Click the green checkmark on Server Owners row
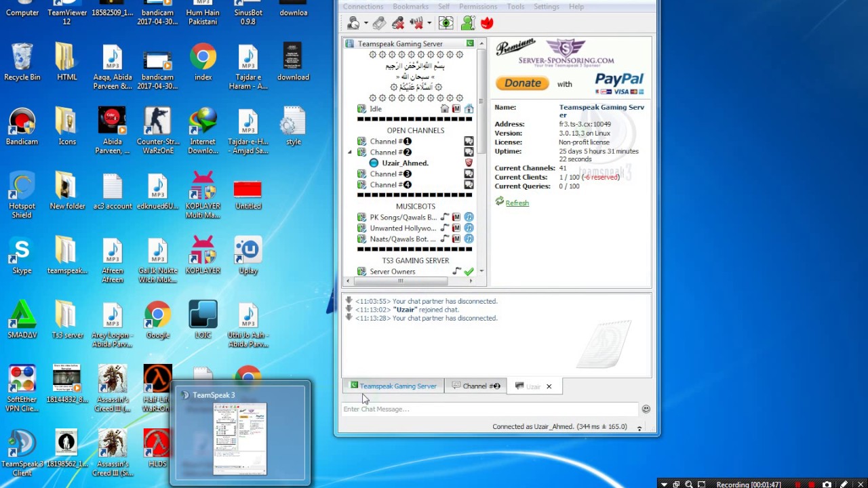The height and width of the screenshot is (488, 868). click(469, 271)
